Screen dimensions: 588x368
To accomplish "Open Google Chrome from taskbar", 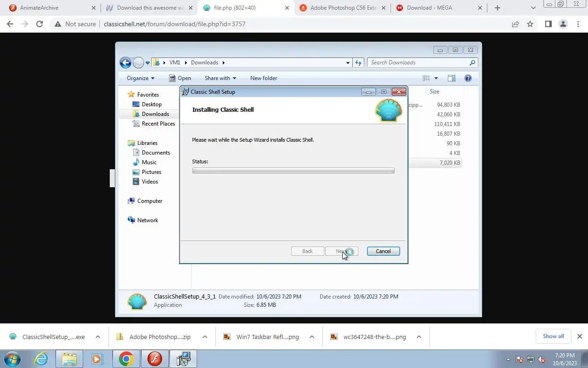I will click(x=126, y=359).
